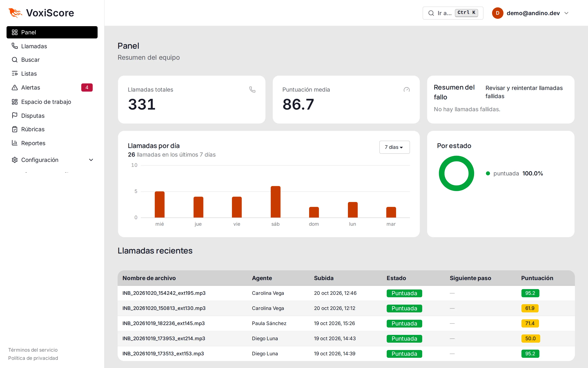Click the 50.0 score badge
588x368 pixels.
tap(530, 338)
